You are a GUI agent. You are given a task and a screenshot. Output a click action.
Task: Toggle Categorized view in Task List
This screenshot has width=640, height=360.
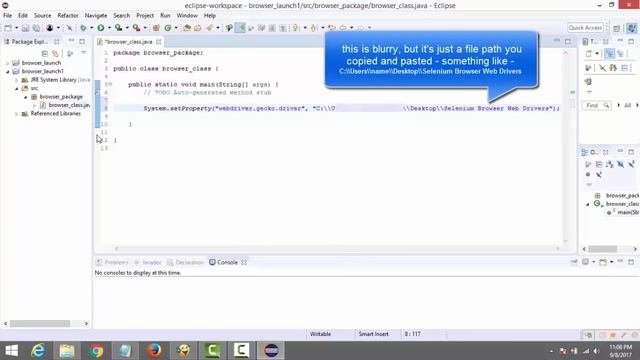click(609, 53)
